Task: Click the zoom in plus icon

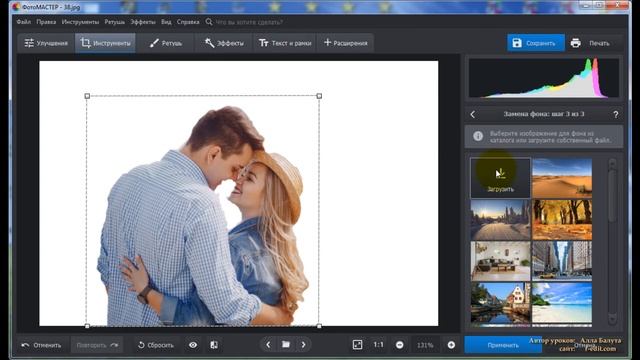Action: [451, 345]
